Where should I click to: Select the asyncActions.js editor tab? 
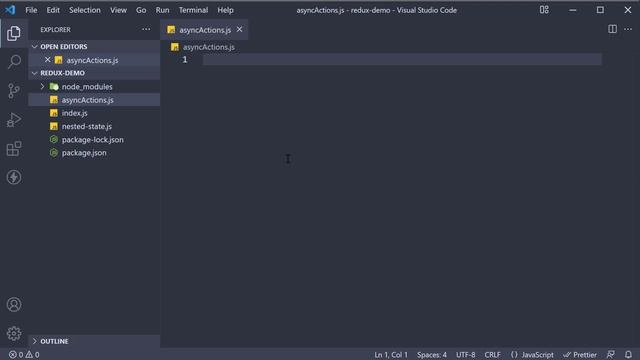[x=204, y=29]
